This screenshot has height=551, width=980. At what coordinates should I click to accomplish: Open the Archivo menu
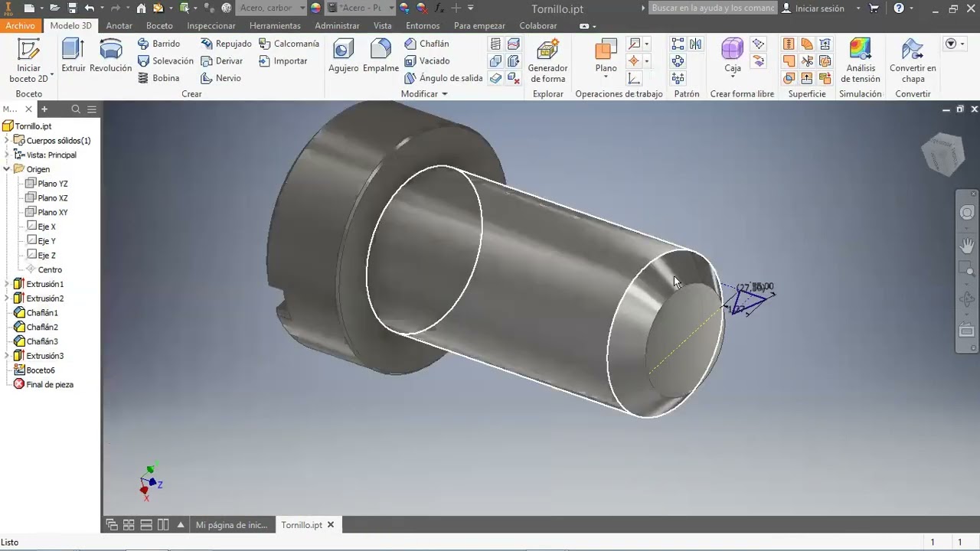21,25
